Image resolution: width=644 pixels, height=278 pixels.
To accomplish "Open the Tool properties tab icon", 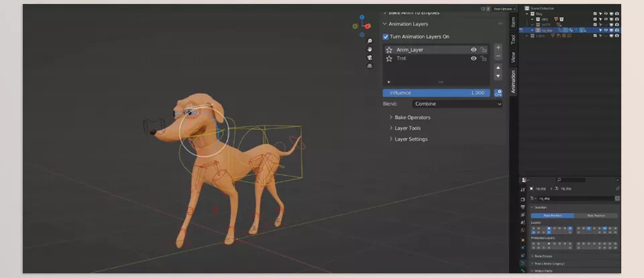I will (x=523, y=190).
